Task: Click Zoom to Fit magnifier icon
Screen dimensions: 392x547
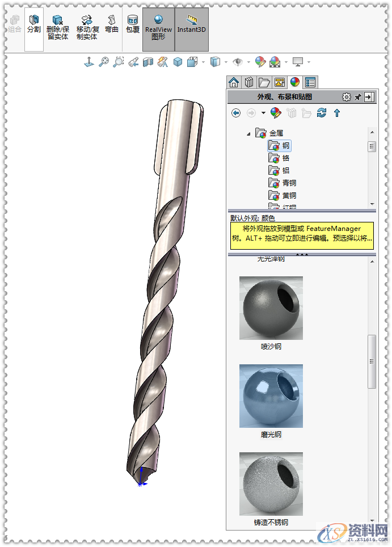Action: (104, 62)
